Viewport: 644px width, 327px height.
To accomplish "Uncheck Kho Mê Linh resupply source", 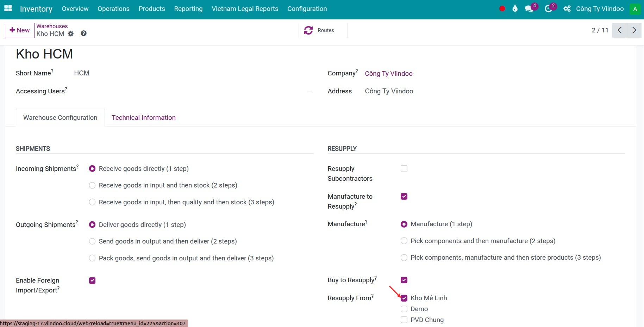I will click(404, 298).
